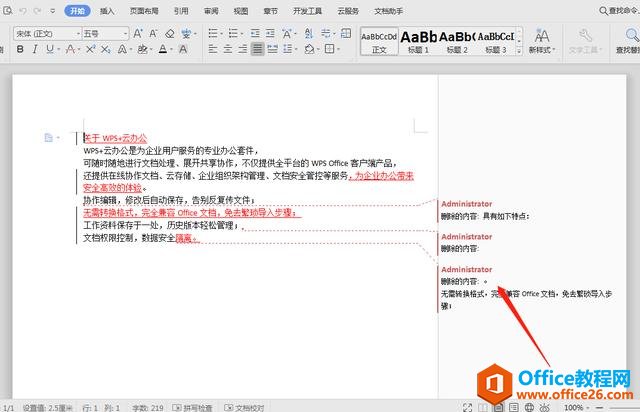Click the numbered list icon
This screenshot has width=640, height=412.
click(x=233, y=33)
